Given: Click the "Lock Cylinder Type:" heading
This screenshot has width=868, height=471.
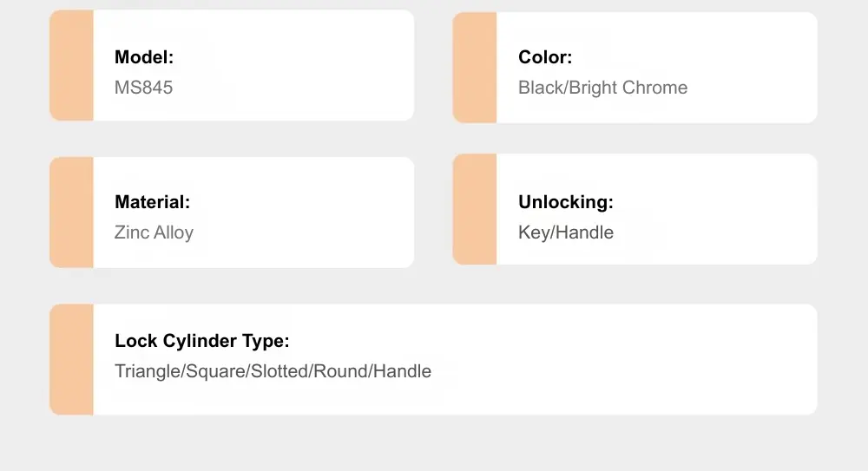Looking at the screenshot, I should click(x=201, y=341).
